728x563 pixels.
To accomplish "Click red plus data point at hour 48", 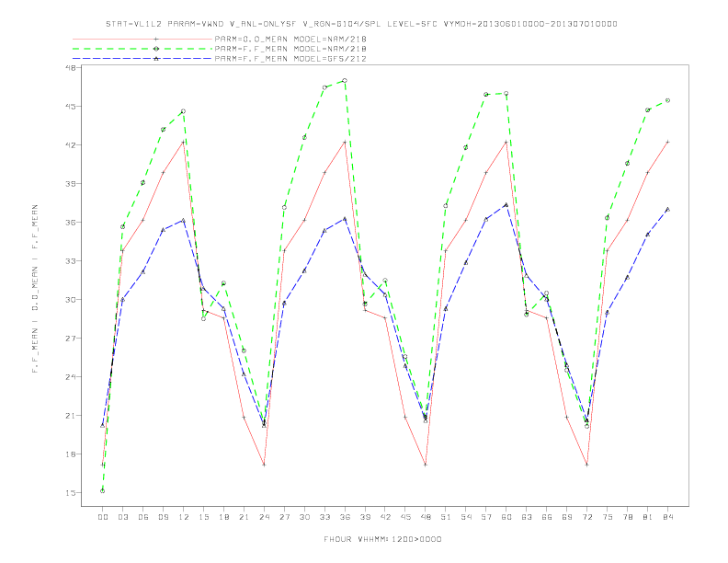I will [426, 465].
